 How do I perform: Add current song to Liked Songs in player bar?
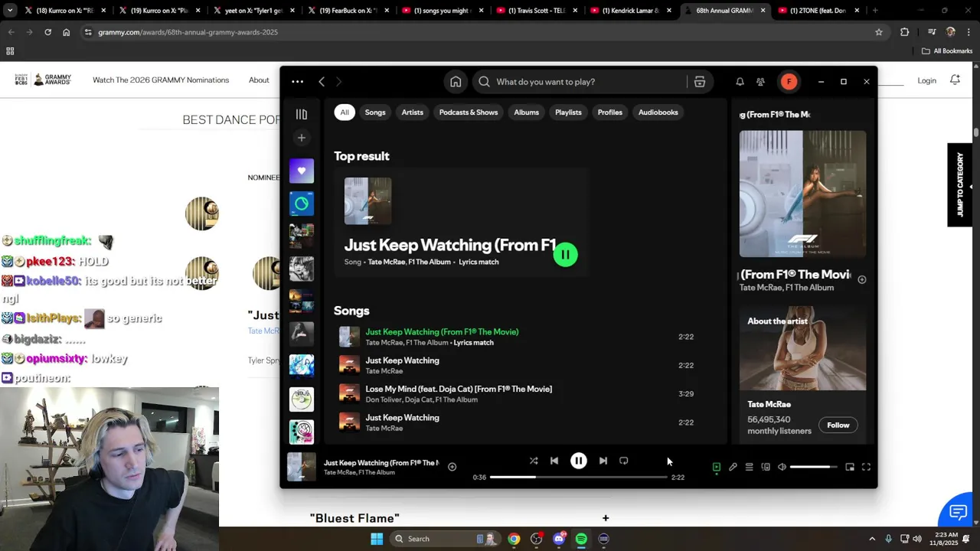click(x=452, y=467)
